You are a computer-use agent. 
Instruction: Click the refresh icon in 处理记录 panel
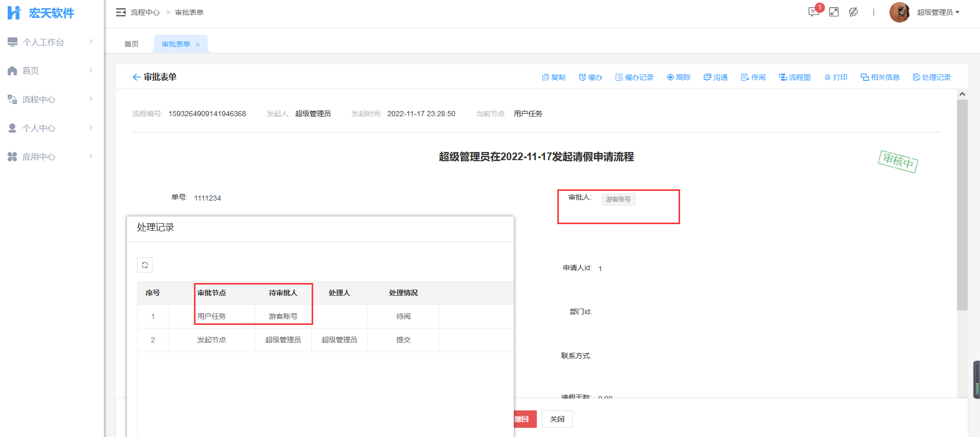[145, 265]
